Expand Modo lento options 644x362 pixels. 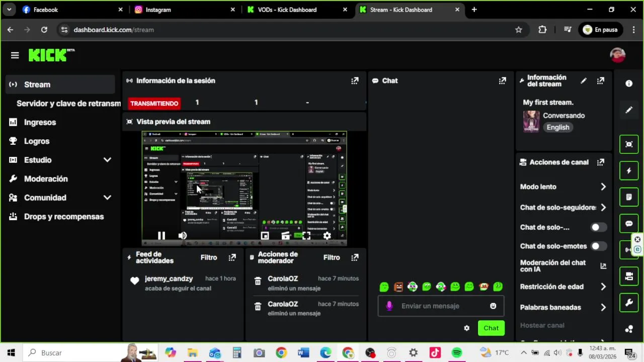603,187
